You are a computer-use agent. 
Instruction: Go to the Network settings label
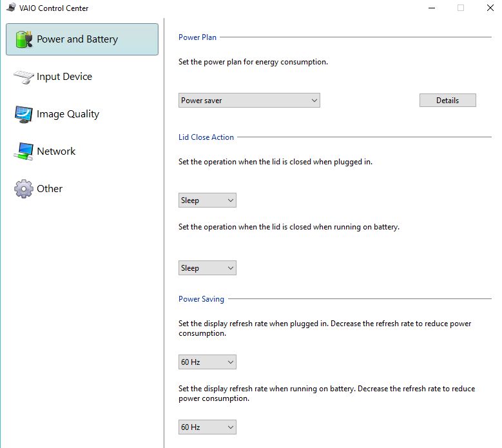(56, 151)
